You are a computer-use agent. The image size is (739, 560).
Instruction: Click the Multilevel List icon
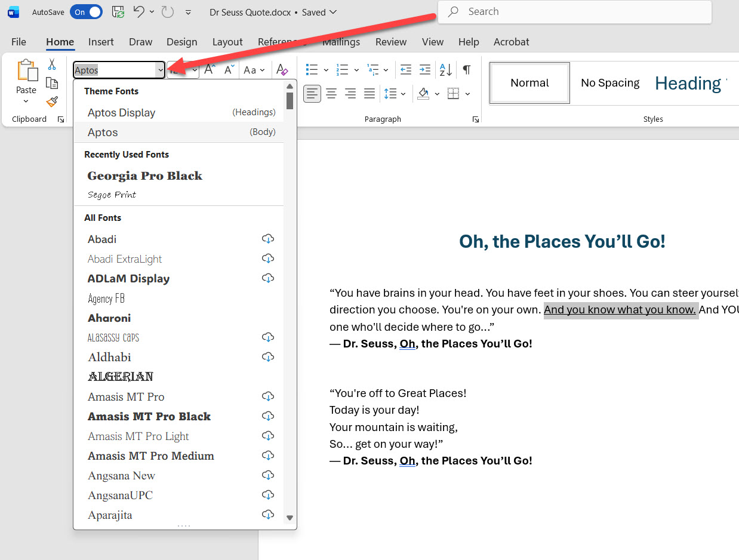pyautogui.click(x=373, y=70)
